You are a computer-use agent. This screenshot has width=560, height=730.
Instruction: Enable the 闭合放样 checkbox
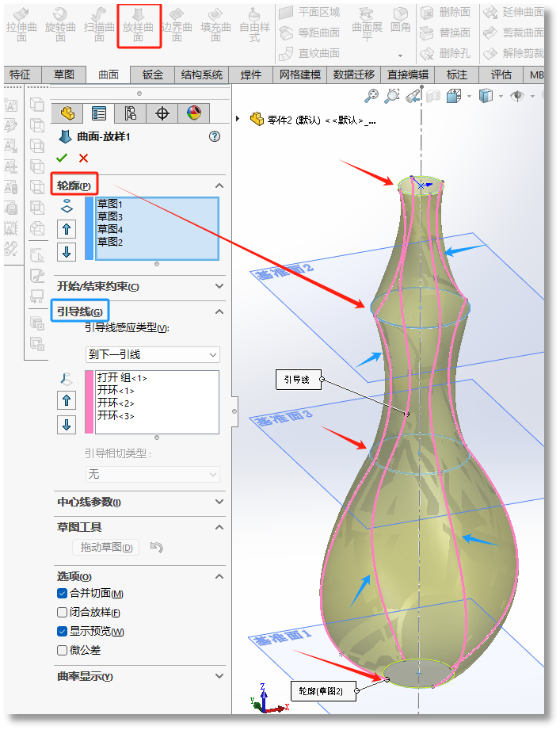pos(62,612)
